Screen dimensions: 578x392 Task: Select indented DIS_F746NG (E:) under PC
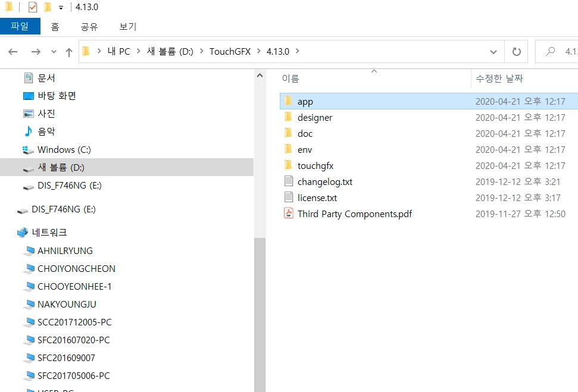tap(69, 186)
